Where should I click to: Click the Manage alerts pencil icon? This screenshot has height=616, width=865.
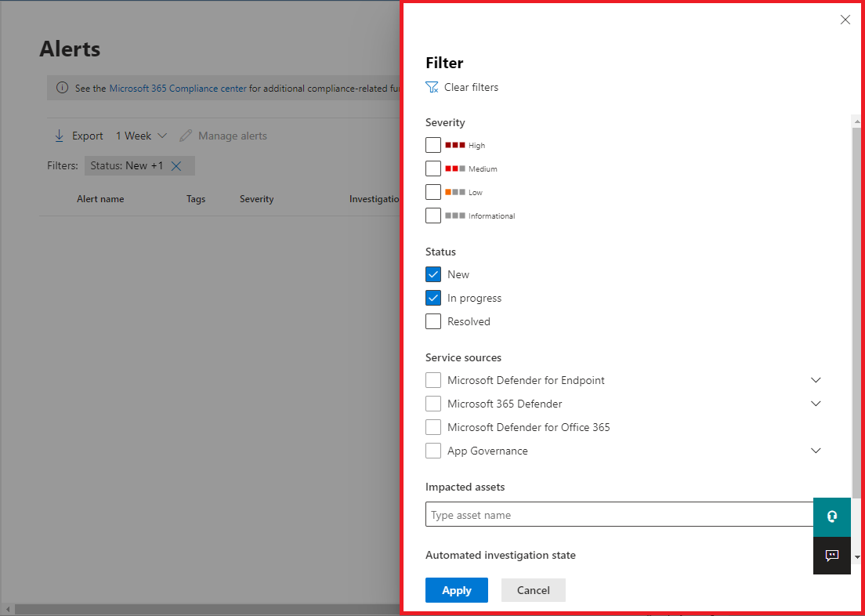click(x=186, y=136)
